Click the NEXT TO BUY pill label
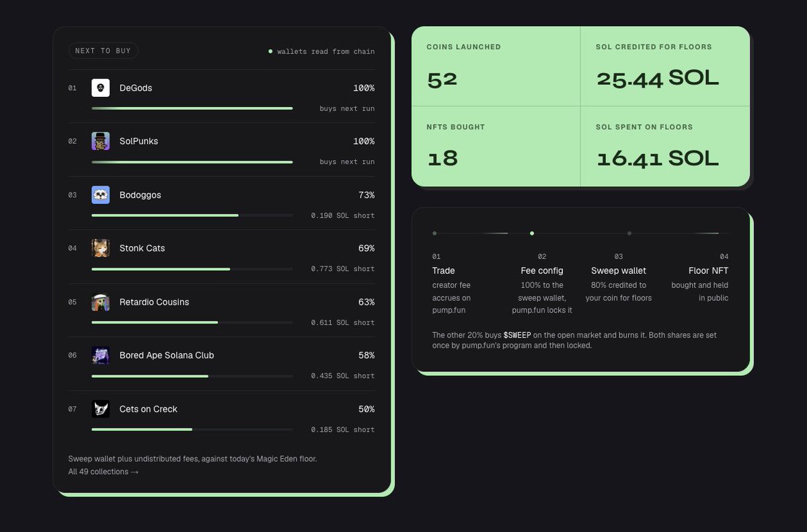 103,50
